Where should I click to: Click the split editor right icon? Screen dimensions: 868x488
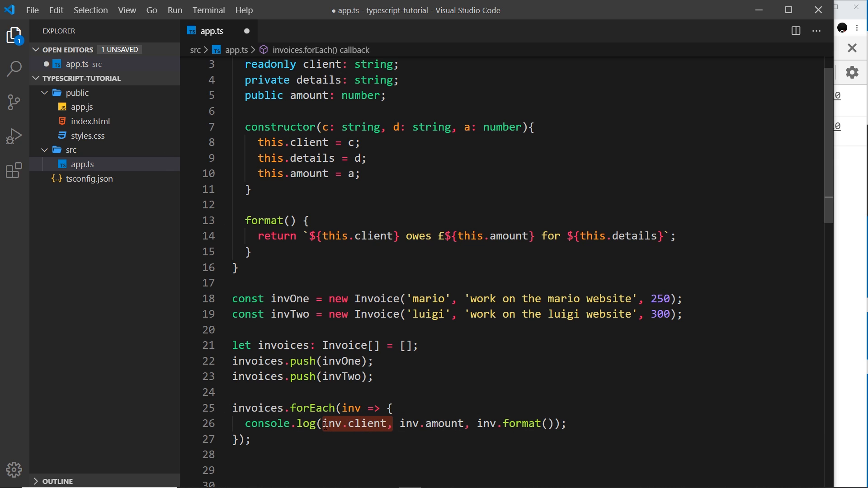[796, 31]
